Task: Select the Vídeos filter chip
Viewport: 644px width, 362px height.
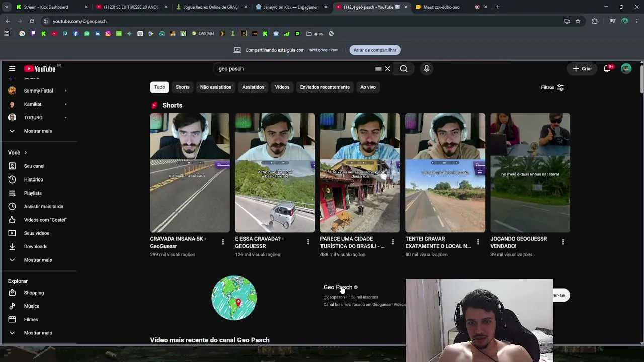Action: (x=282, y=87)
